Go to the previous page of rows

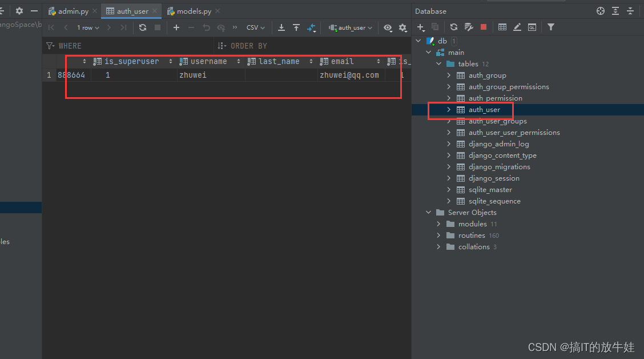66,27
